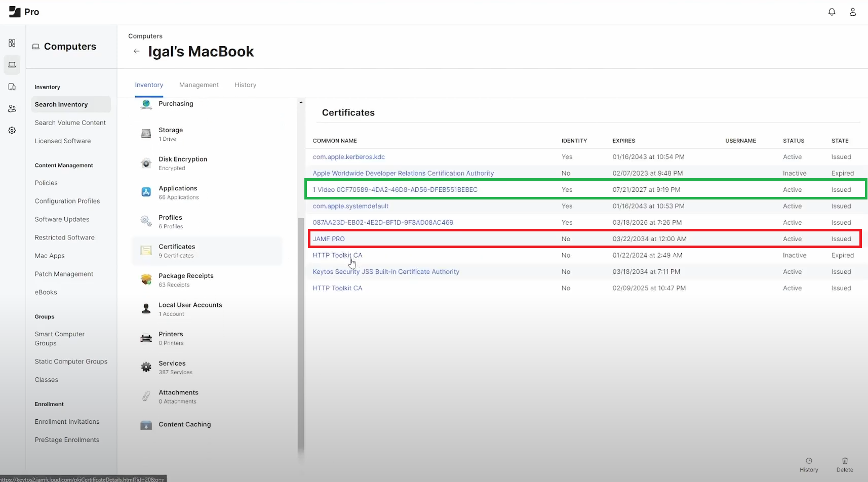Open the 087AA23D-EB02 certificate link
Viewport: 868px width, 482px height.
(383, 222)
